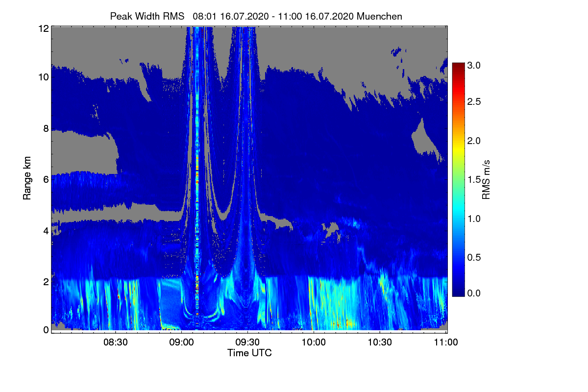Click the 0.0 colorbar value label
Screen dimensions: 588x392
[x=475, y=293]
